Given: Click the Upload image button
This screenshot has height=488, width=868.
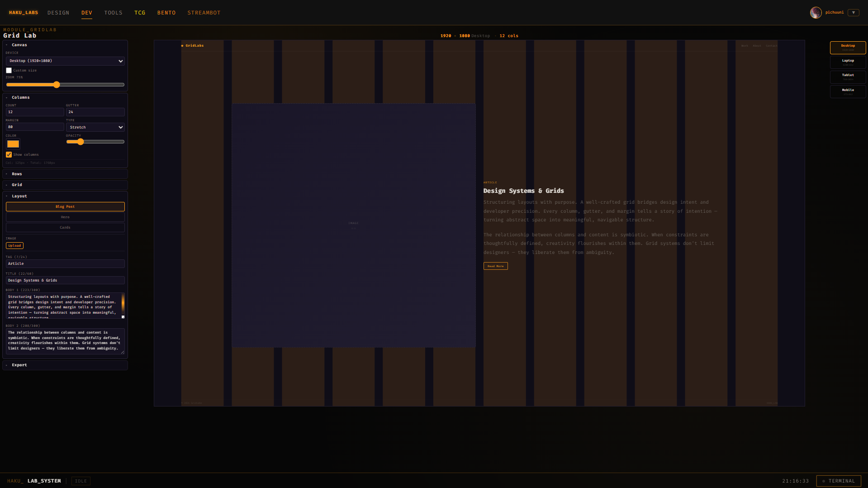Looking at the screenshot, I should pyautogui.click(x=14, y=246).
